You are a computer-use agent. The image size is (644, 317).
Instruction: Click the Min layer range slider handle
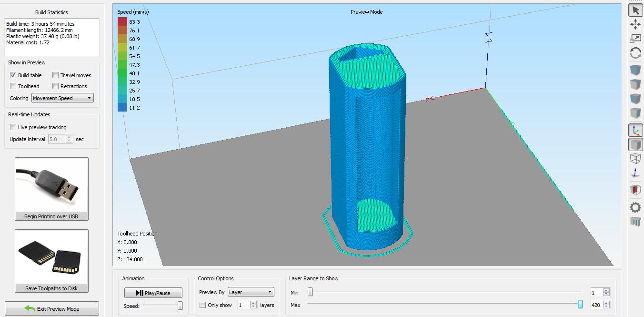(x=310, y=291)
